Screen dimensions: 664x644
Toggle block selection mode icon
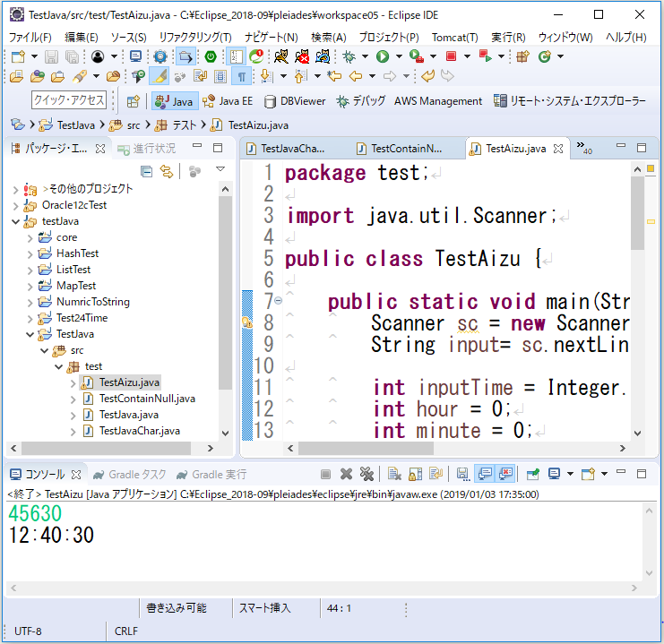(x=220, y=77)
